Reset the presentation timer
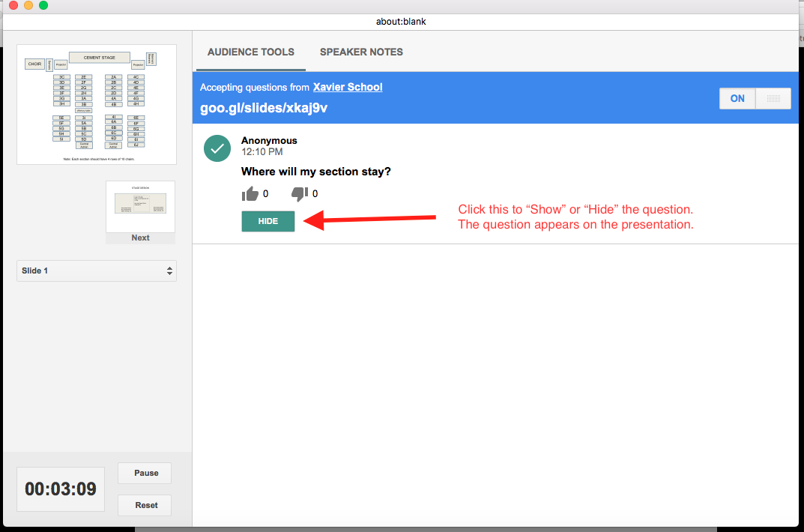This screenshot has height=532, width=804. (x=146, y=505)
